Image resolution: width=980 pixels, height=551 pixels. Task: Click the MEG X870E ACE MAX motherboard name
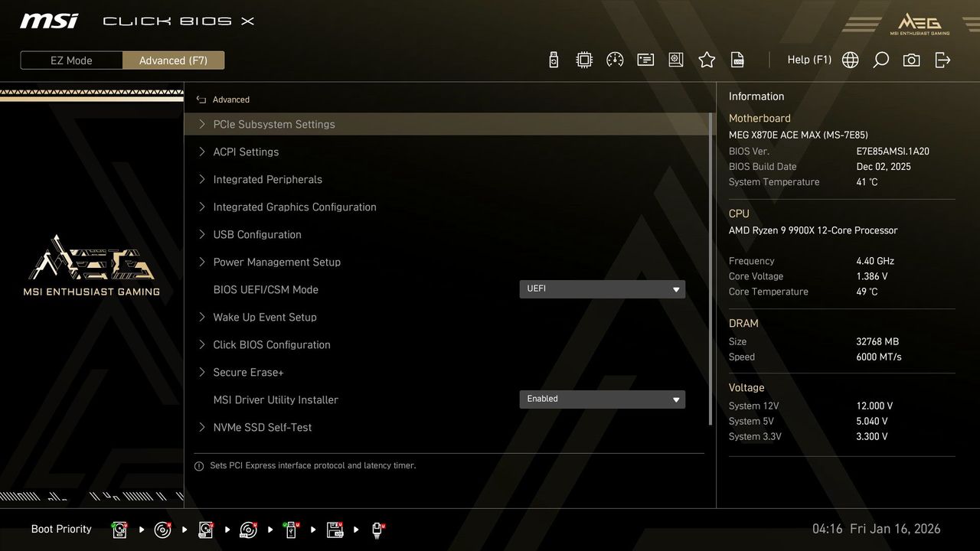click(799, 135)
